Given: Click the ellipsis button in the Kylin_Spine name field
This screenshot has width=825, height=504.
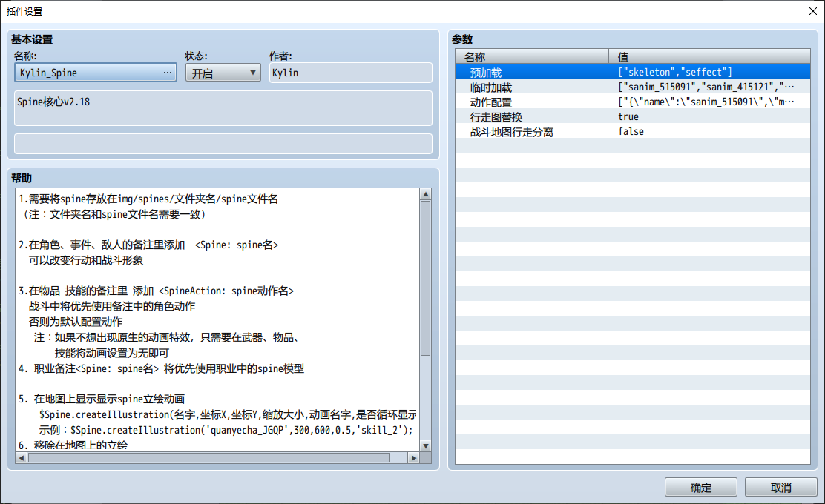Looking at the screenshot, I should (x=168, y=73).
